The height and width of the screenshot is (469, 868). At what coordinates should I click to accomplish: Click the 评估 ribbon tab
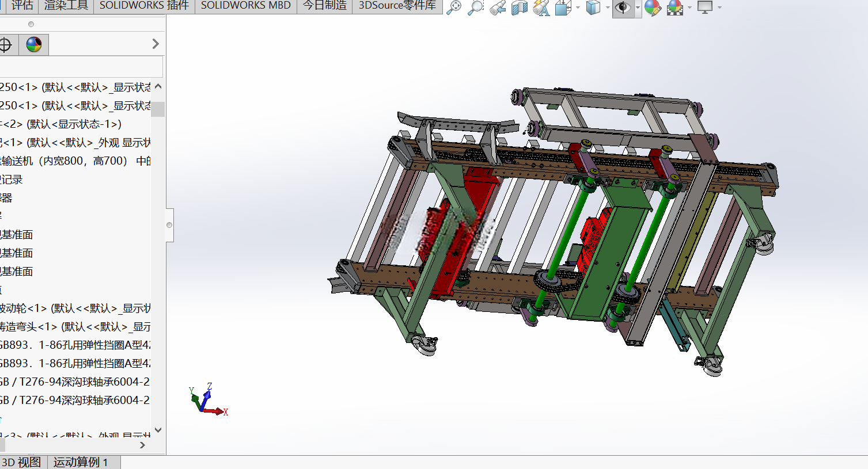click(x=22, y=6)
